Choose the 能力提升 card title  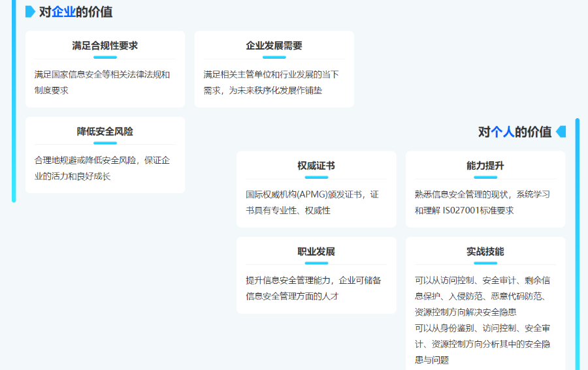point(485,166)
